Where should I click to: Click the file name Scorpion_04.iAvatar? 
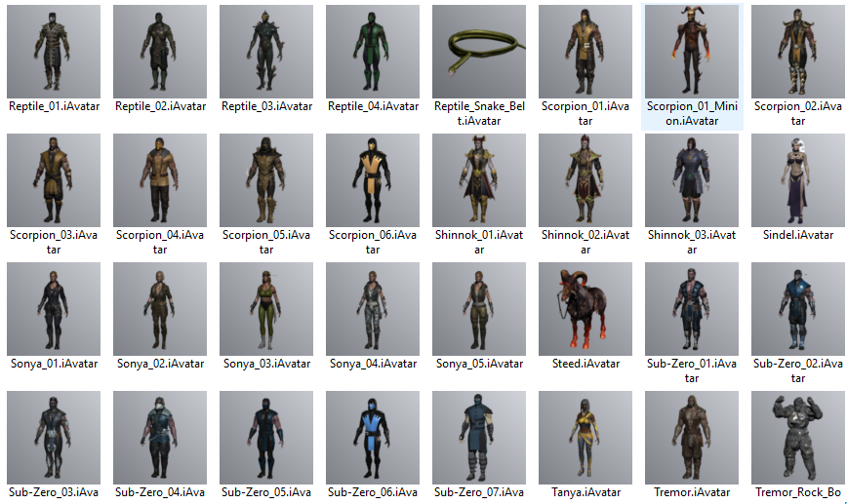click(160, 243)
